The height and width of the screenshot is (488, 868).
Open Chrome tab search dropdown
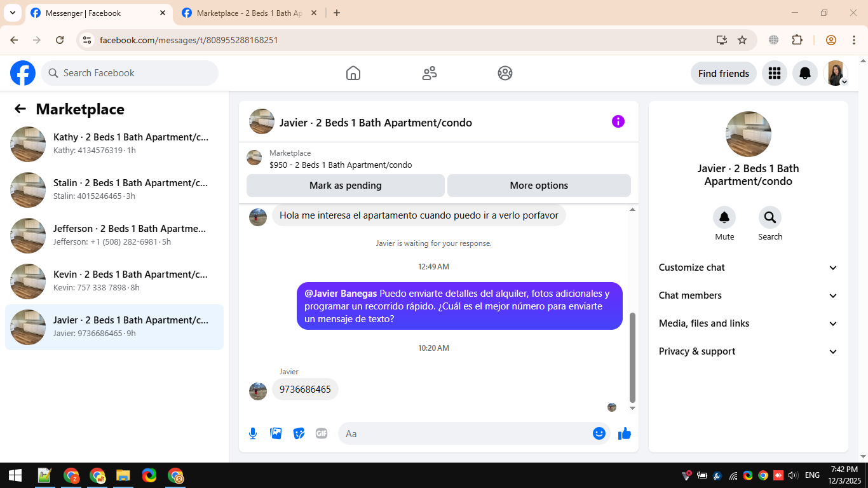coord(12,13)
